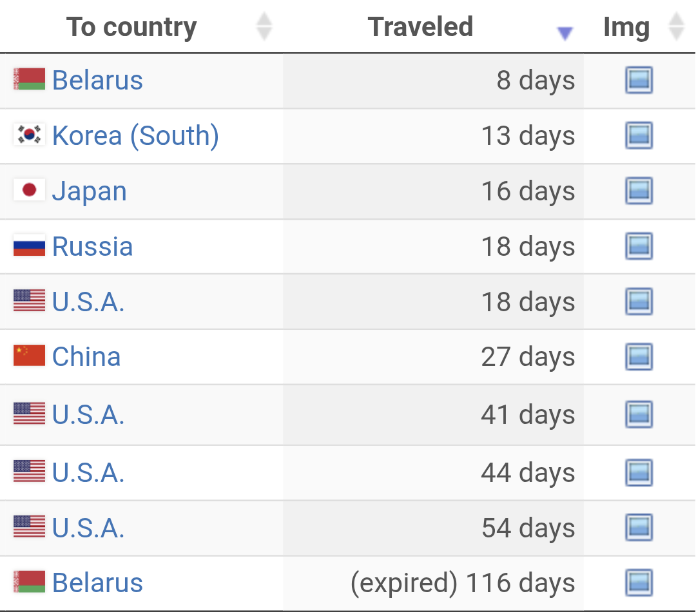Open the Korea (South) link
The image size is (696, 616).
pos(135,136)
